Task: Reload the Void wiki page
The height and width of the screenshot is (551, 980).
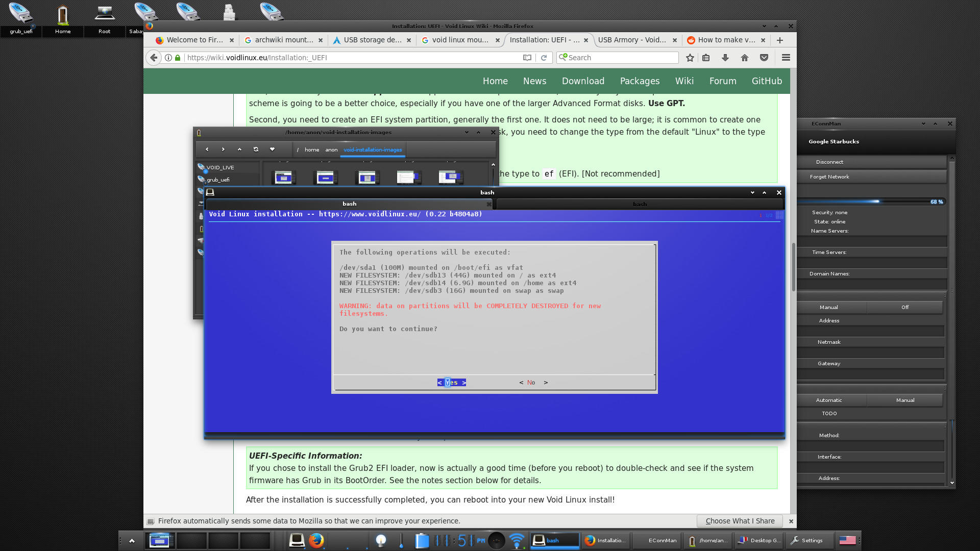Action: point(544,58)
